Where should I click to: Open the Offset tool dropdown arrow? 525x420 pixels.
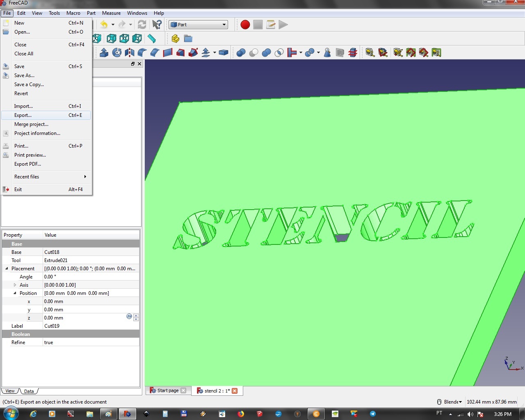[215, 52]
